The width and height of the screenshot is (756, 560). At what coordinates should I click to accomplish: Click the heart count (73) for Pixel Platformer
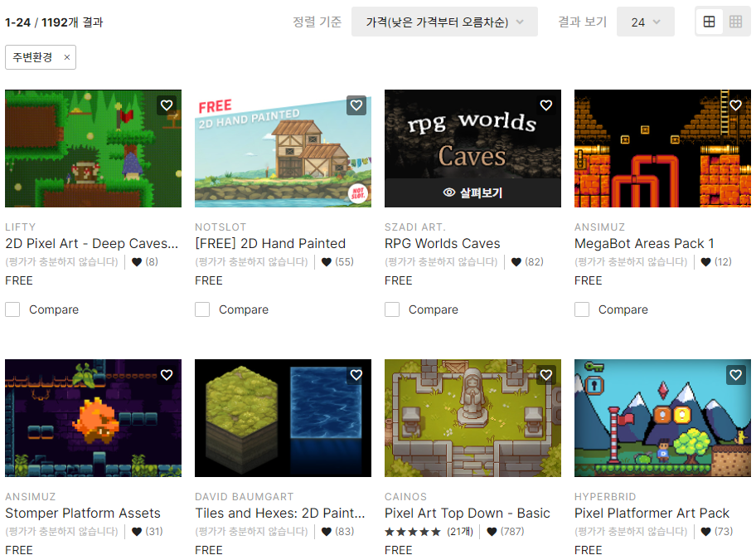717,532
